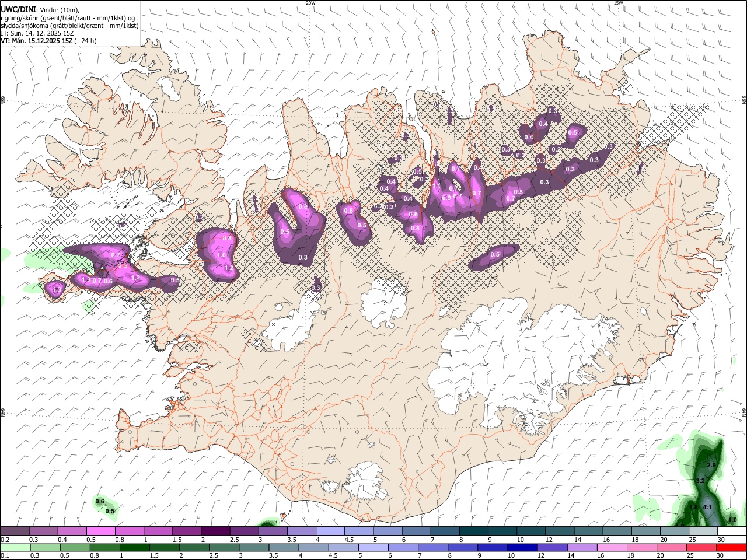Click the 15W longitude label
Image resolution: width=747 pixels, height=560 pixels.
pyautogui.click(x=618, y=3)
